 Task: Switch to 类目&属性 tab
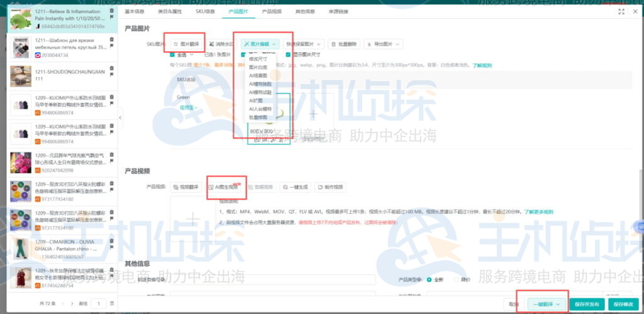(170, 11)
